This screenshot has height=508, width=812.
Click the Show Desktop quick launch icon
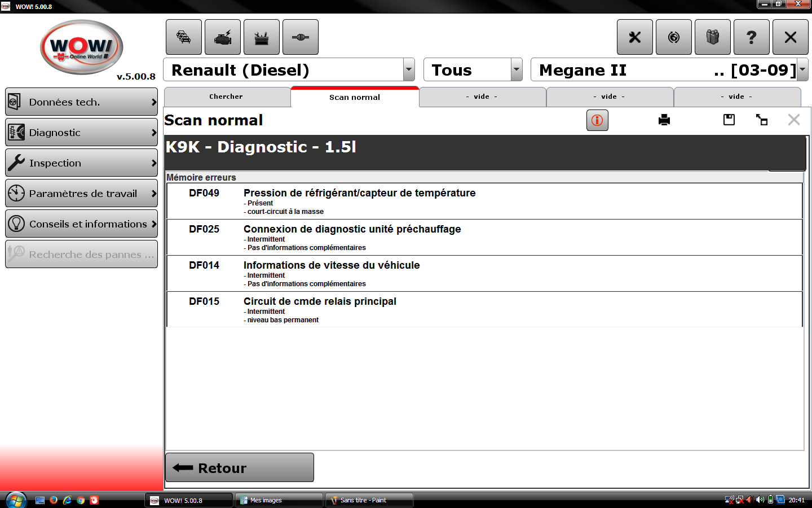pyautogui.click(x=40, y=500)
